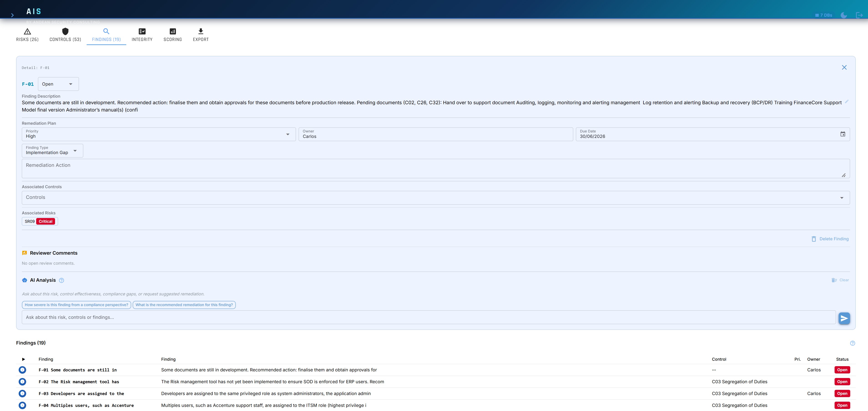Click Open status badge for F-01
This screenshot has height=411, width=868.
coord(842,370)
